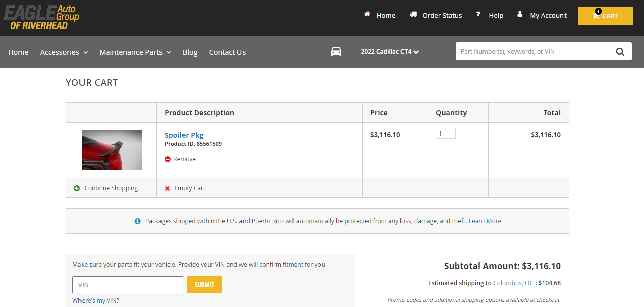644x307 pixels.
Task: Open the Contact Us page
Action: 227,52
